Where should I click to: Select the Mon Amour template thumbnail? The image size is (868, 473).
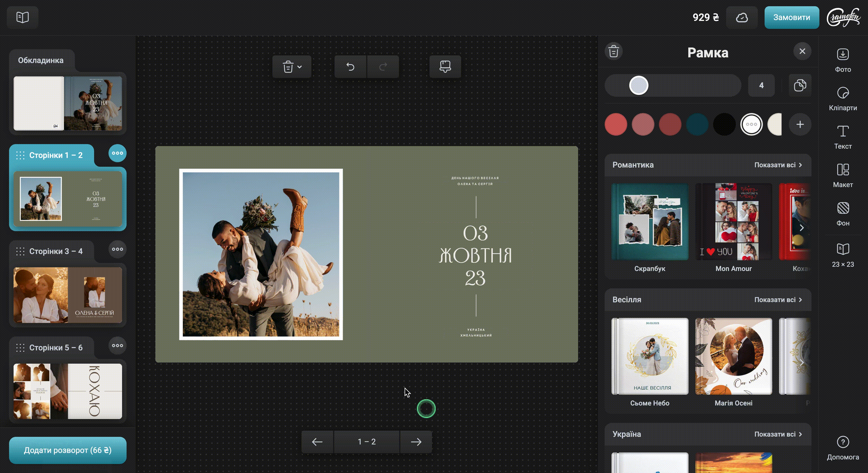[x=733, y=222]
